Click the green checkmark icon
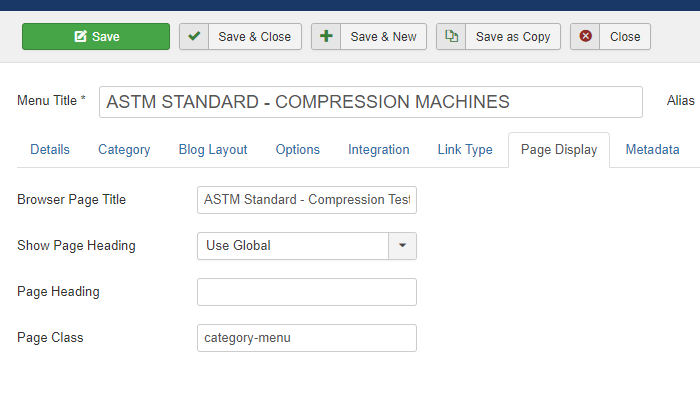Screen dimensions: 700x404 click(x=194, y=36)
